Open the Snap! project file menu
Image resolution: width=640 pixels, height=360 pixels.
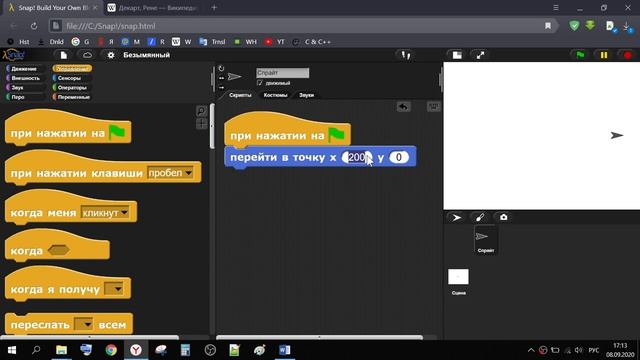tap(63, 55)
